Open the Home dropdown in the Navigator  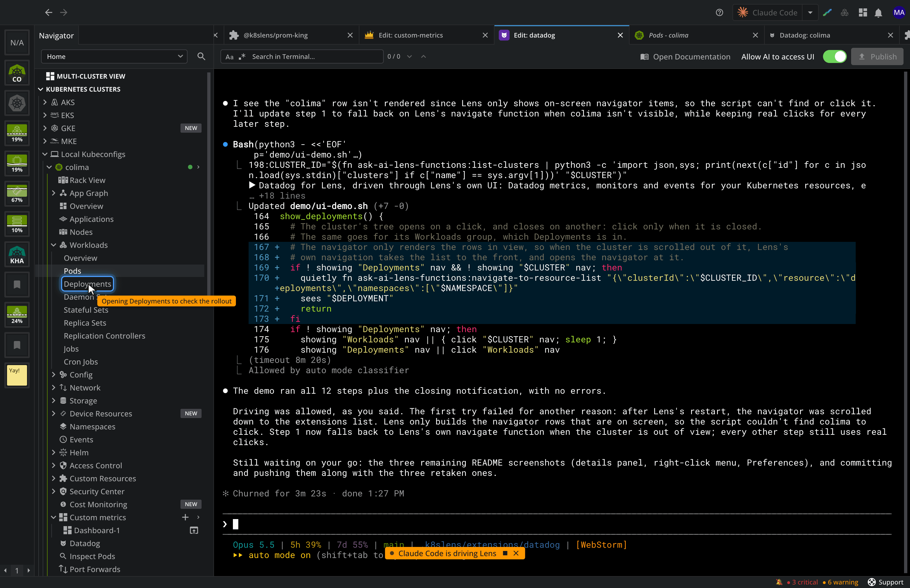point(114,56)
